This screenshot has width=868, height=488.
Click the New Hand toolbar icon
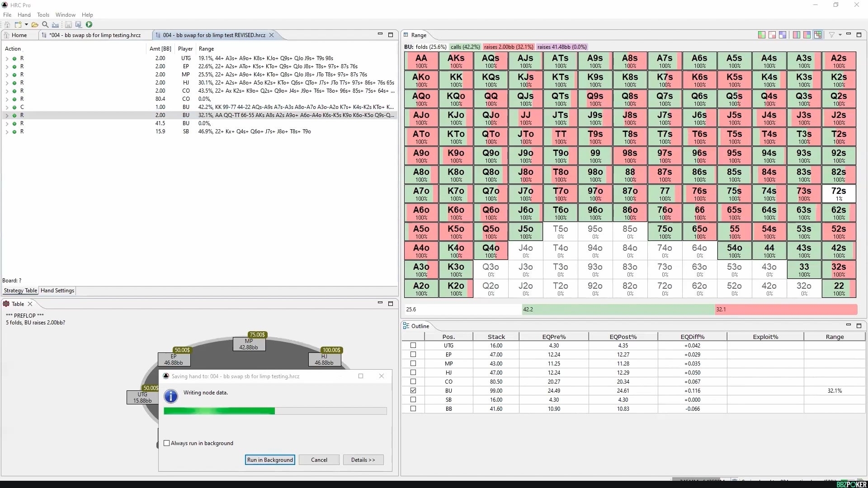point(18,24)
